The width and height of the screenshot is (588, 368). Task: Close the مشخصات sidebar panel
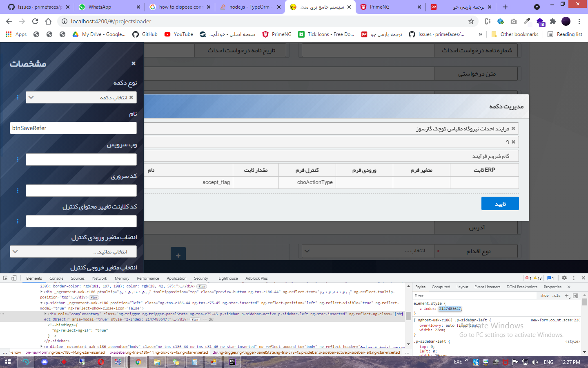pyautogui.click(x=134, y=63)
